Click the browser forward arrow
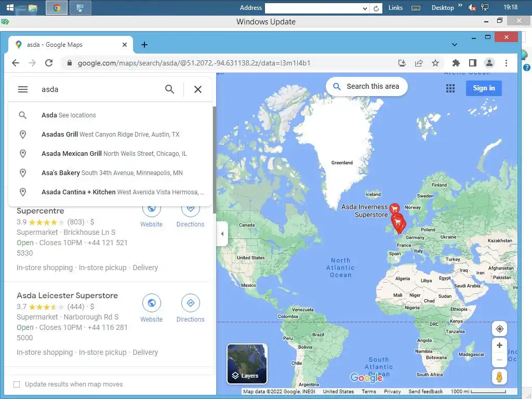 tap(32, 63)
